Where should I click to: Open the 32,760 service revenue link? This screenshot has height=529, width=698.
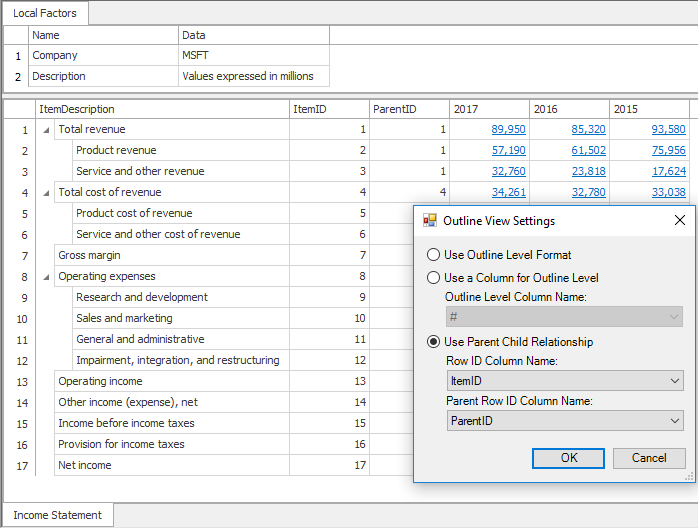[508, 171]
